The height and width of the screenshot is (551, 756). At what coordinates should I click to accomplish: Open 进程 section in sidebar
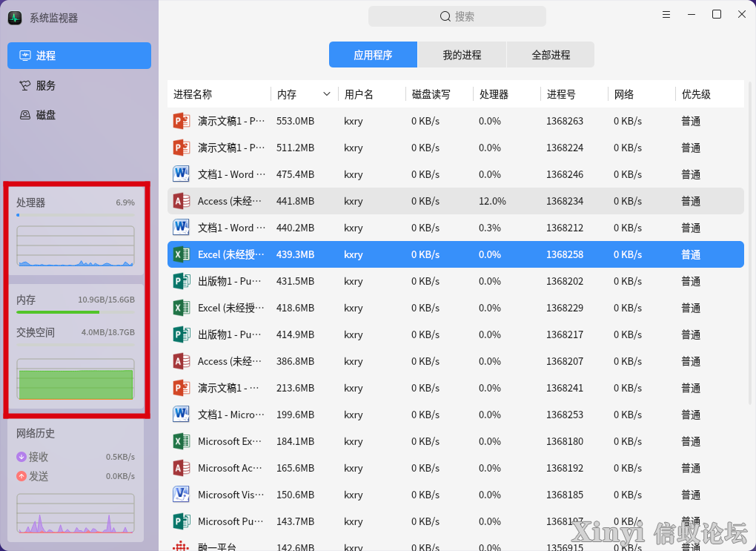point(79,56)
